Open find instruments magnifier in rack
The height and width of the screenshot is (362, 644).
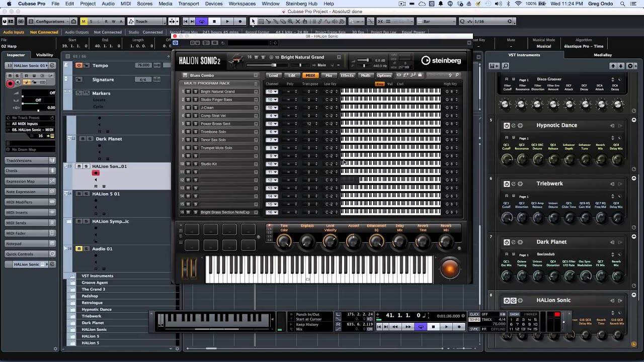506,66
